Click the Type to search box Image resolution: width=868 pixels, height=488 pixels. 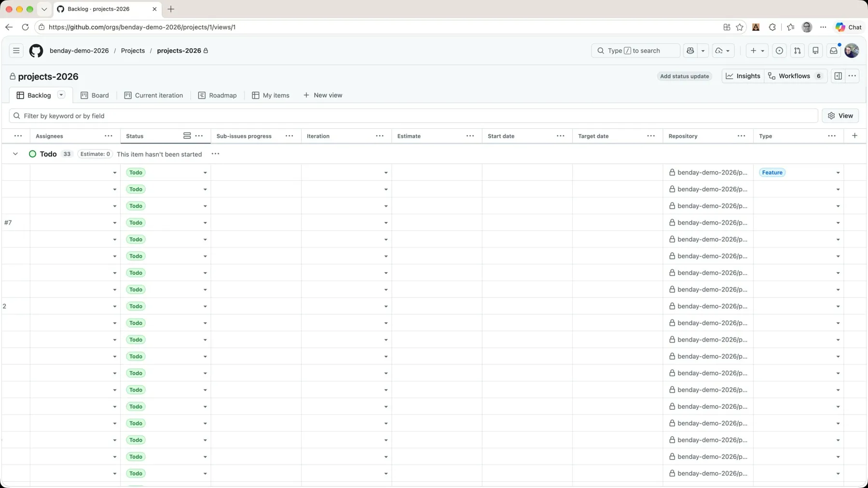(x=635, y=51)
